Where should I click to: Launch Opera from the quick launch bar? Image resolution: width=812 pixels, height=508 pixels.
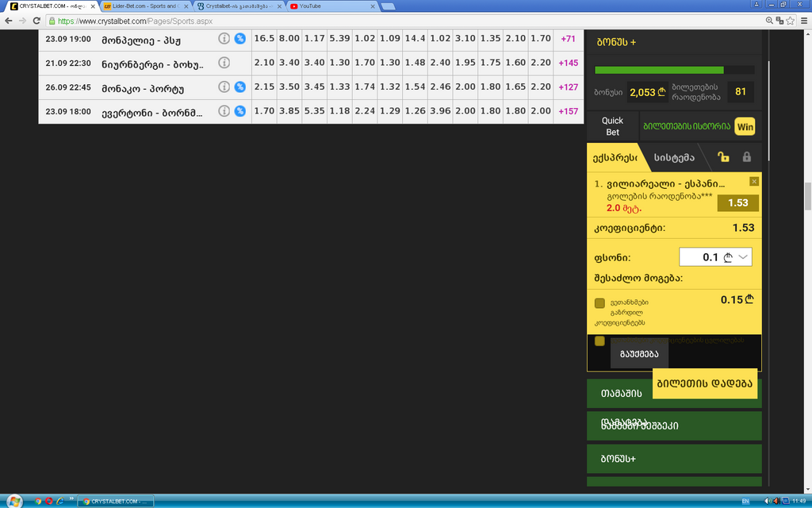coord(49,502)
